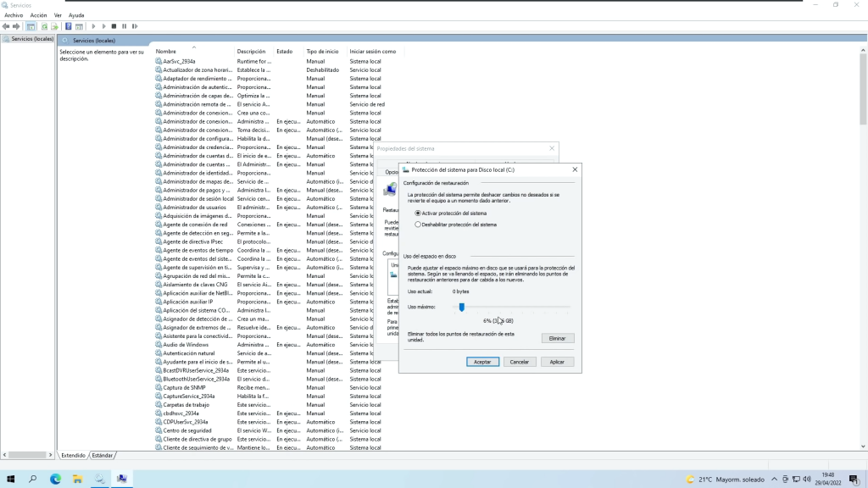868x488 pixels.
Task: Click the Restart service toolbar icon
Action: click(x=134, y=26)
